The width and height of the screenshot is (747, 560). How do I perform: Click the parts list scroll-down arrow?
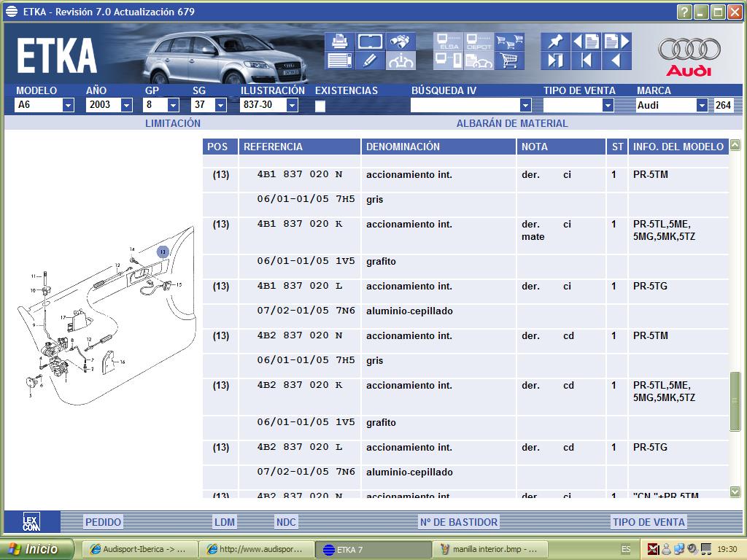[x=735, y=491]
